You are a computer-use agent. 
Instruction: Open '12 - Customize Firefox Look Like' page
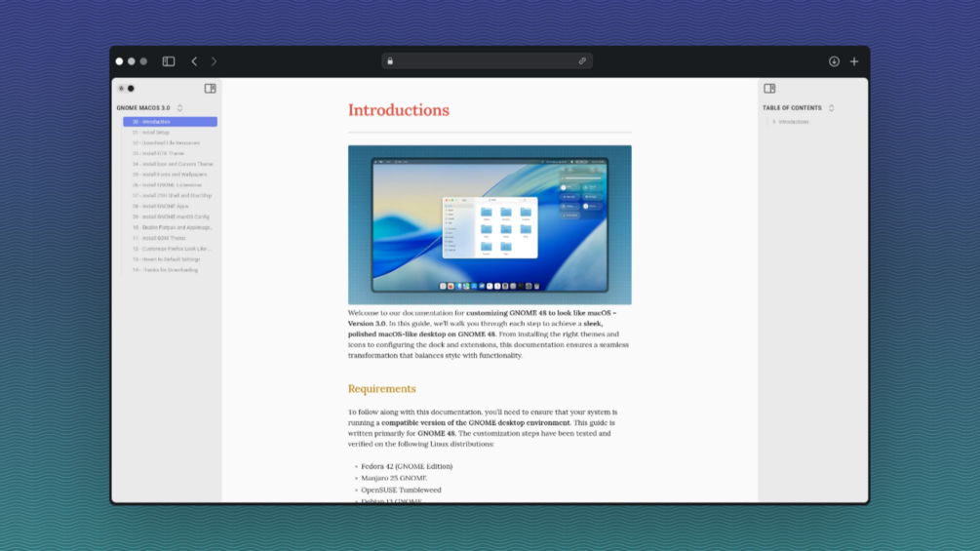(x=172, y=249)
